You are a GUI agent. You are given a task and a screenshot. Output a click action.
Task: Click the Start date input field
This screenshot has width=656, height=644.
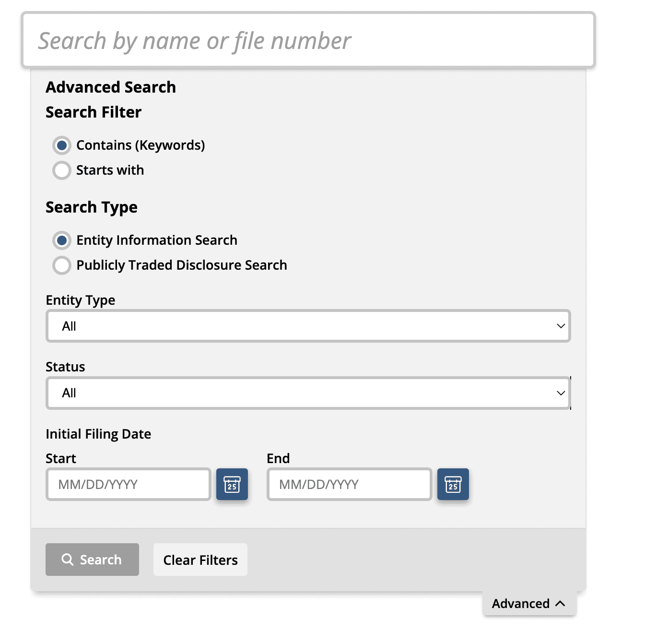(129, 484)
